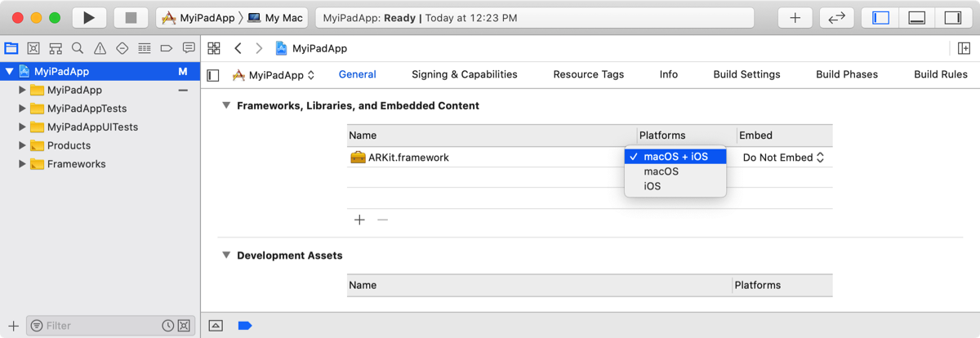Toggle the inspectors panel on right
The height and width of the screenshot is (338, 980).
click(x=952, y=17)
